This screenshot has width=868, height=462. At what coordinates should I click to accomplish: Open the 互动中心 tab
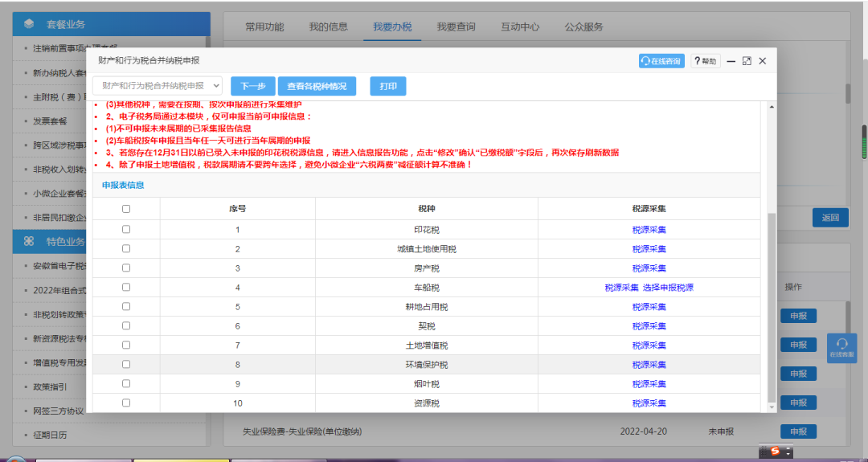click(520, 27)
